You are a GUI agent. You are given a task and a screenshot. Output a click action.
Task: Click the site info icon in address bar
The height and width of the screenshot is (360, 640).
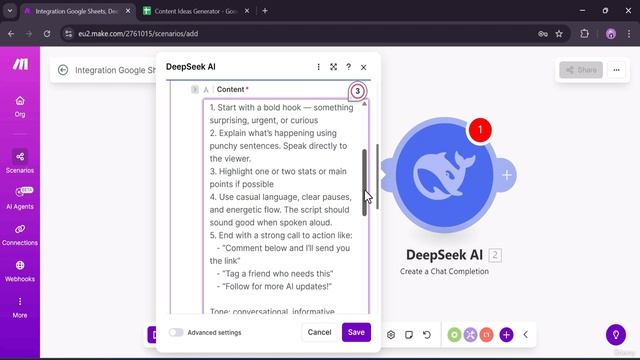[x=68, y=34]
